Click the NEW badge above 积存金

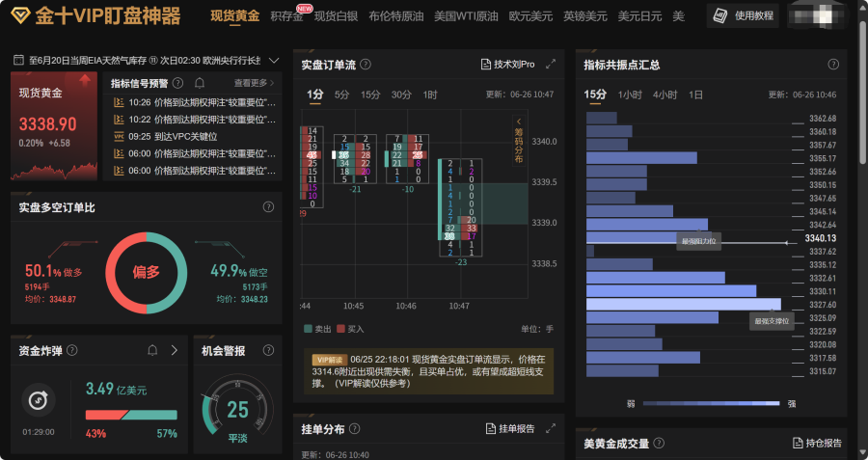pyautogui.click(x=305, y=8)
